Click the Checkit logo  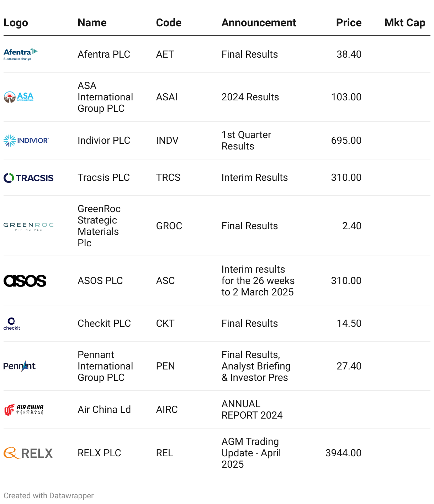[12, 324]
